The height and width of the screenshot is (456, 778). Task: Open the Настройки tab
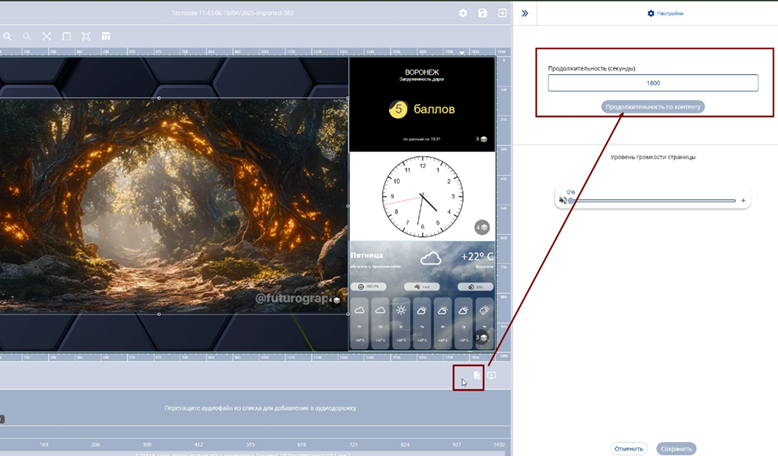pos(665,13)
